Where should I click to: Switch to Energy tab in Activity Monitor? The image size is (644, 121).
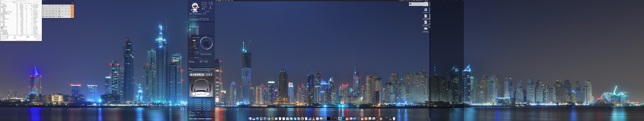(x=21, y=2)
